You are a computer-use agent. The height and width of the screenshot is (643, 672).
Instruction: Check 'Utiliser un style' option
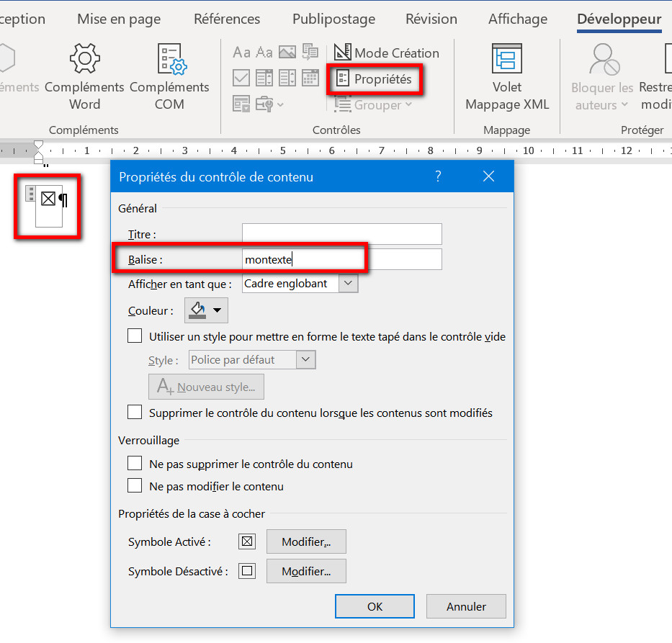point(135,336)
